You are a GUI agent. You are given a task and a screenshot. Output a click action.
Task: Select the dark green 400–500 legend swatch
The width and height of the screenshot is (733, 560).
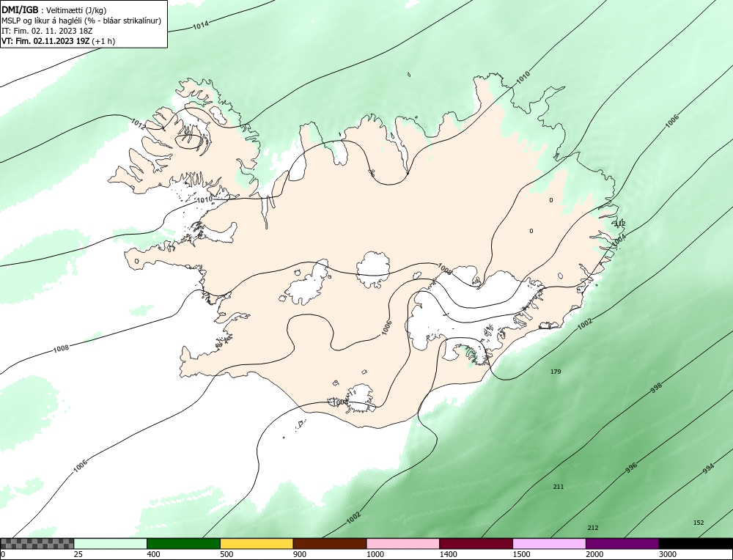point(183,544)
